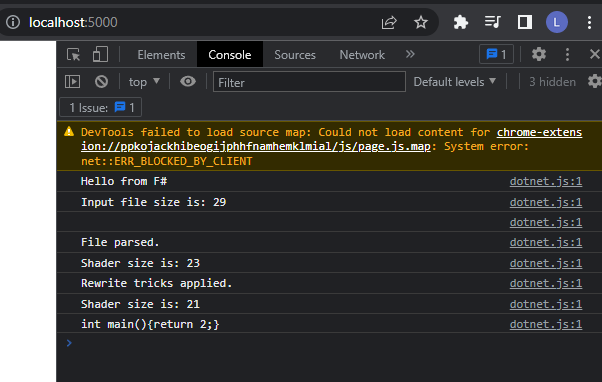The height and width of the screenshot is (382, 602).
Task: Switch to the Sources tab
Action: click(295, 55)
